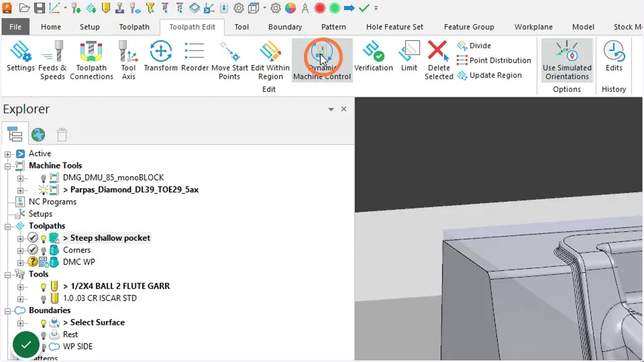Image resolution: width=644 pixels, height=362 pixels.
Task: Open Toolpath Connections tool
Action: coord(91,60)
